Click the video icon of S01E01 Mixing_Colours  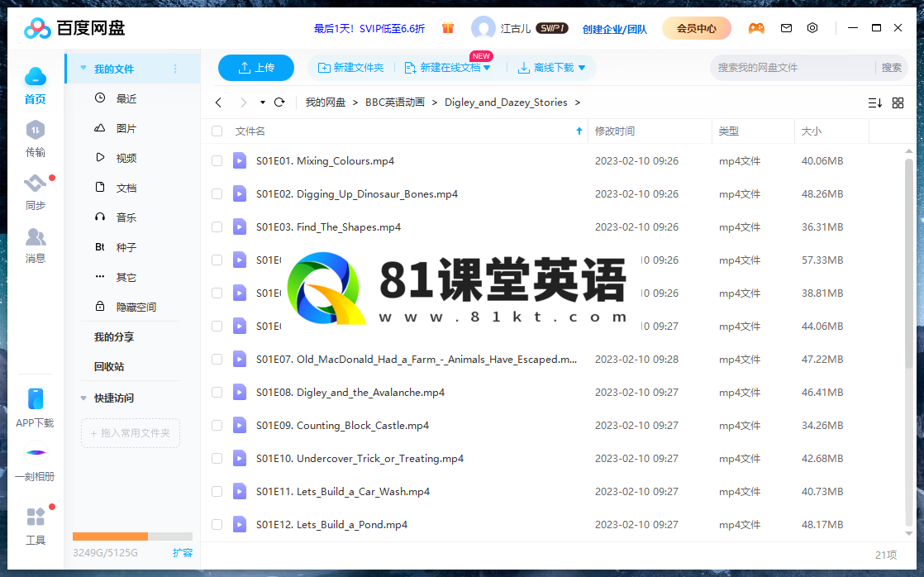[x=239, y=161]
